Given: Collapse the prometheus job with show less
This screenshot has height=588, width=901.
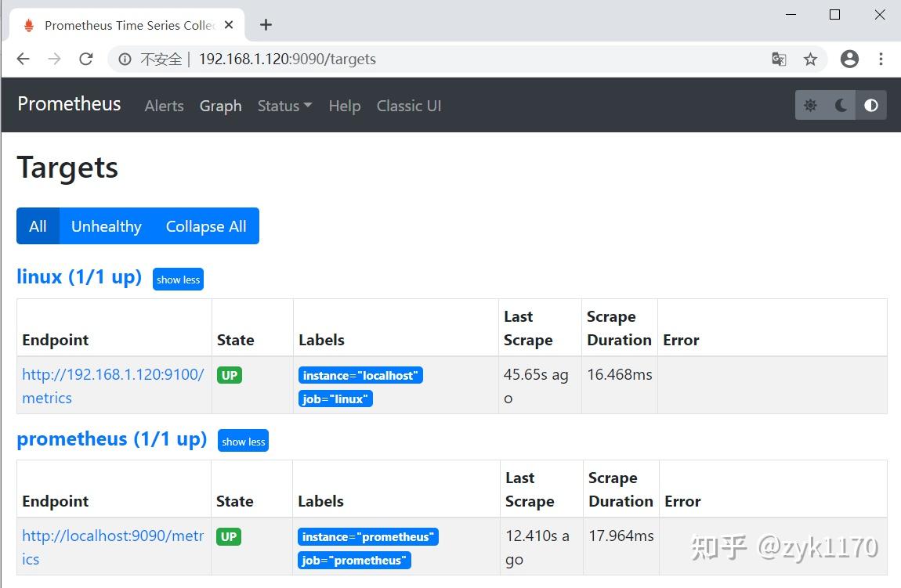Looking at the screenshot, I should point(243,441).
